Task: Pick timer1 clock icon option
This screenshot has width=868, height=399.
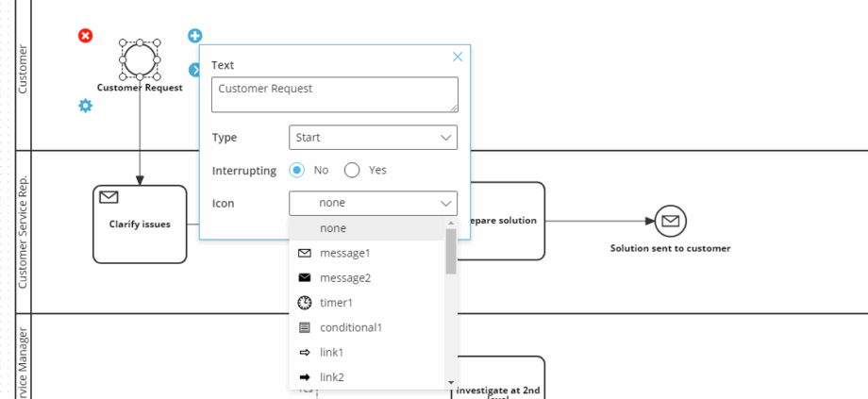Action: point(336,303)
